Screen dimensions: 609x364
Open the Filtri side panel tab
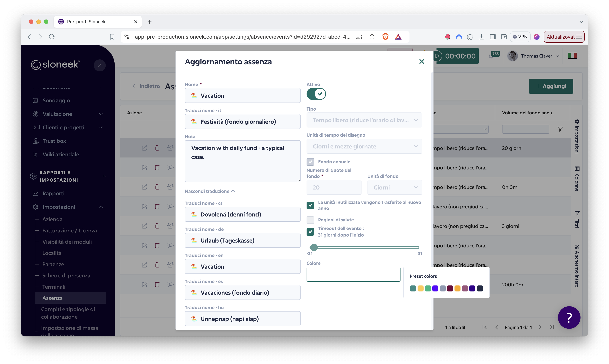point(577,219)
